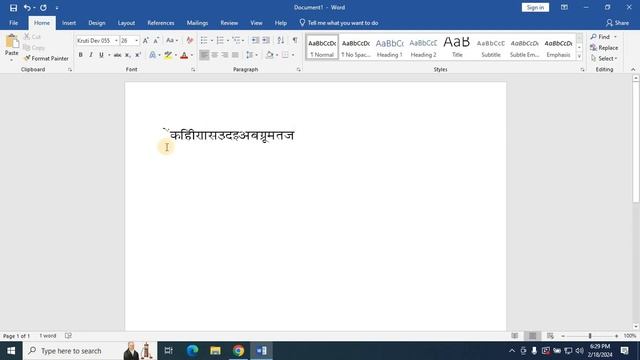Apply strikethrough formatting
The image size is (640, 360).
118,55
